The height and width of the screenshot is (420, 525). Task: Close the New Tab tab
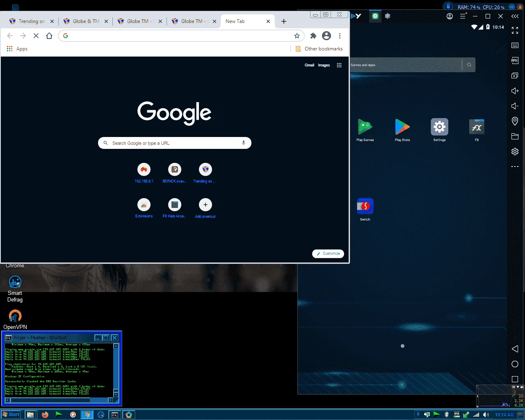tap(268, 21)
